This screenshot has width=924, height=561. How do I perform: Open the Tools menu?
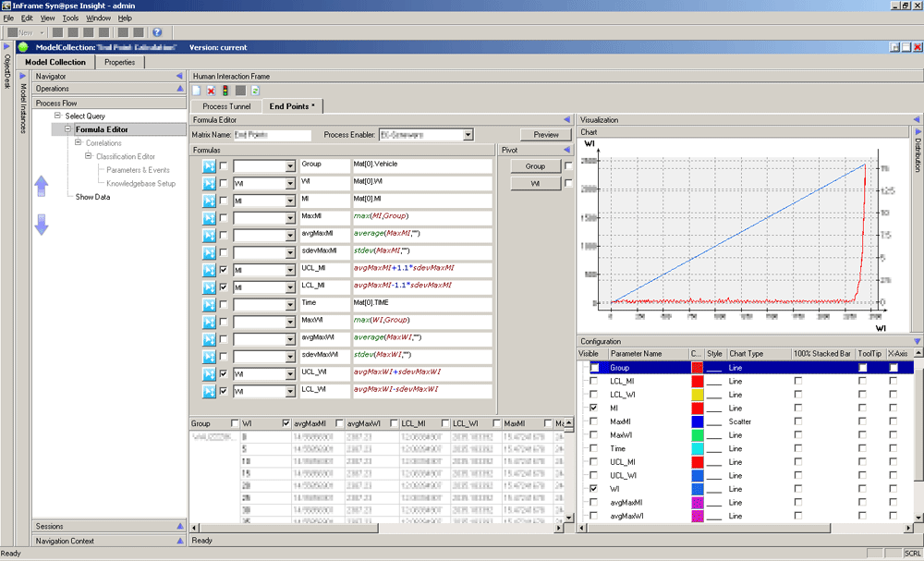tap(70, 18)
